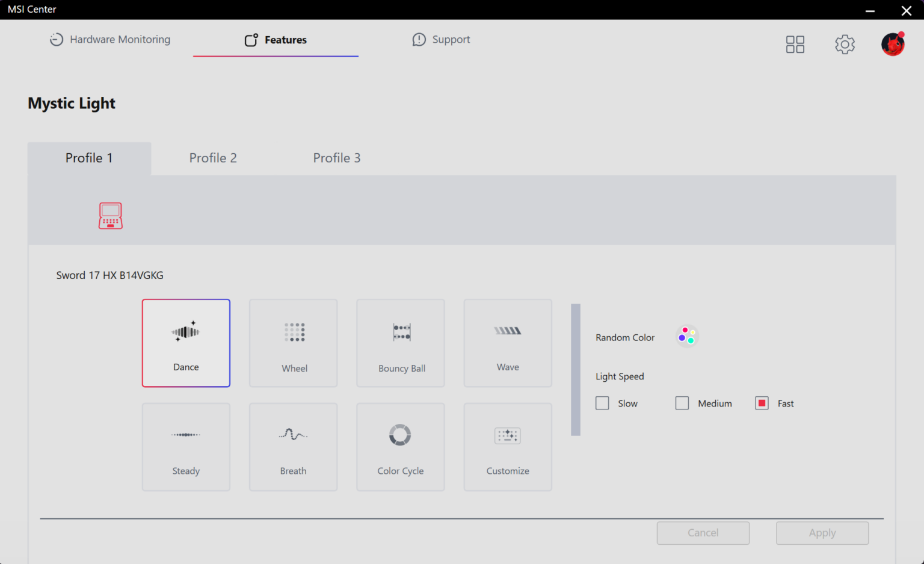Pick the Bouncy Ball effect

pyautogui.click(x=401, y=343)
